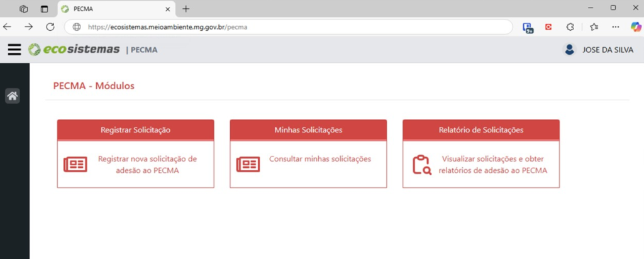The image size is (644, 259).
Task: Click the user avatar icon
Action: [x=569, y=50]
